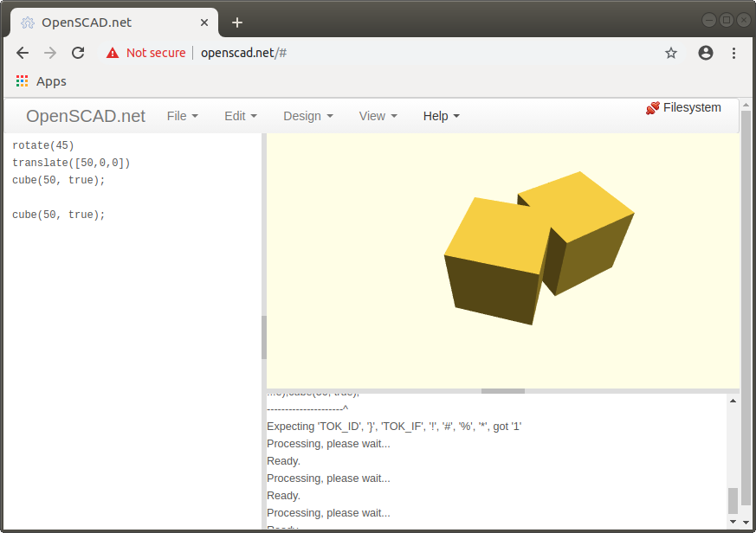Viewport: 756px width, 533px height.
Task: Open the Help dropdown menu
Action: (x=441, y=116)
